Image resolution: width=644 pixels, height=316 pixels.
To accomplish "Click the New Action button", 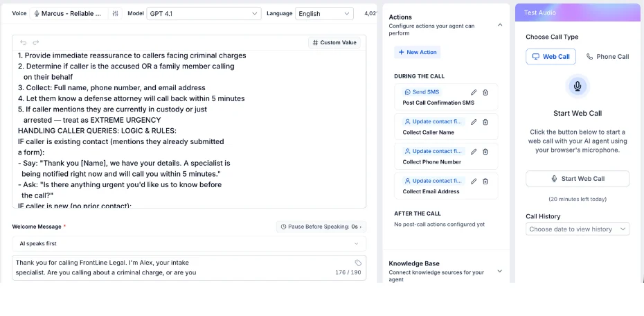I will coord(418,52).
